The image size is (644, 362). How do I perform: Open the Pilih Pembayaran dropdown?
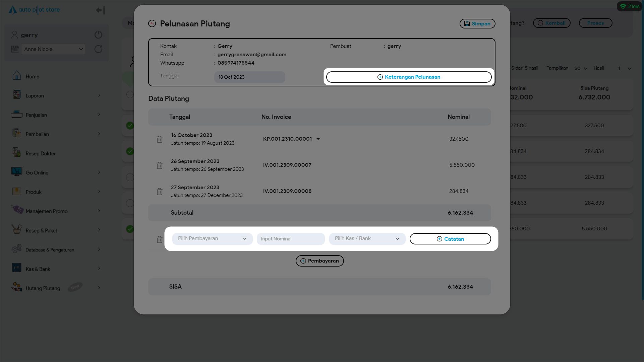click(212, 239)
